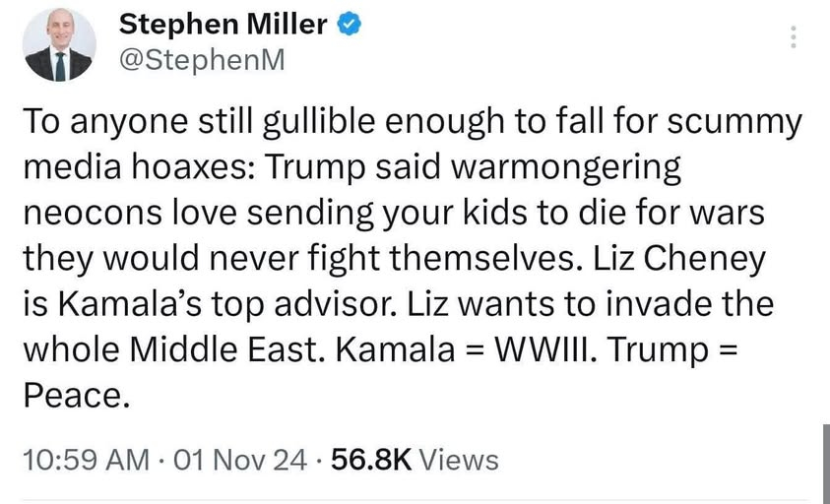
Task: Click the word "hoaxes" in the tweet
Action: [x=195, y=168]
